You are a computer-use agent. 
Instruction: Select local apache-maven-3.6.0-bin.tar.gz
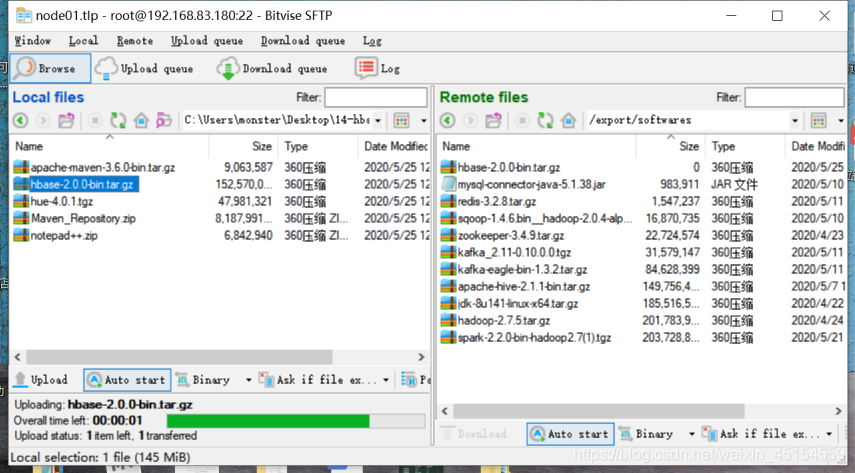tap(103, 167)
